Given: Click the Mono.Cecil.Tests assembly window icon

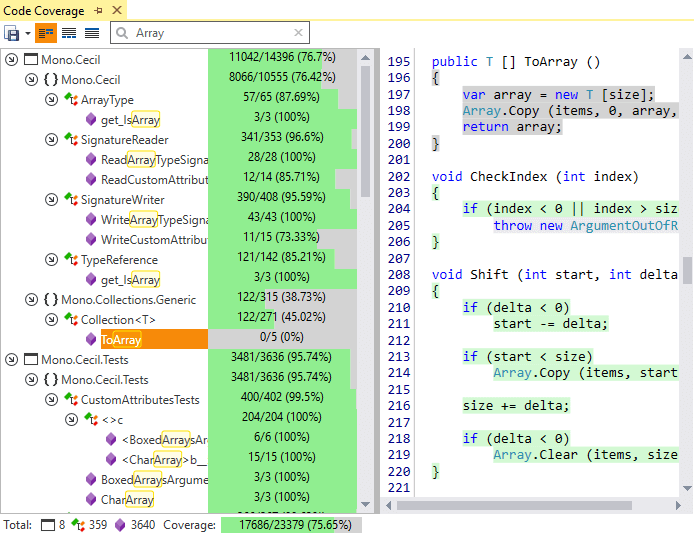Looking at the screenshot, I should pyautogui.click(x=30, y=360).
